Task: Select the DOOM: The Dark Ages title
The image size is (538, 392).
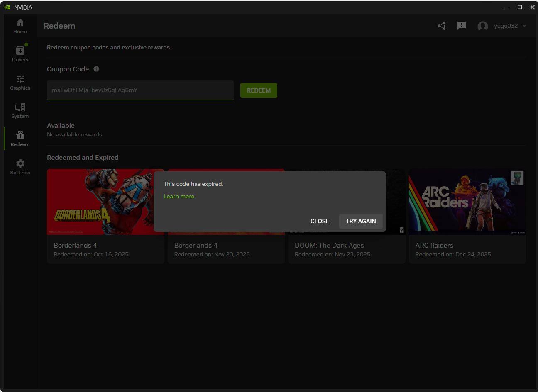Action: [x=329, y=245]
